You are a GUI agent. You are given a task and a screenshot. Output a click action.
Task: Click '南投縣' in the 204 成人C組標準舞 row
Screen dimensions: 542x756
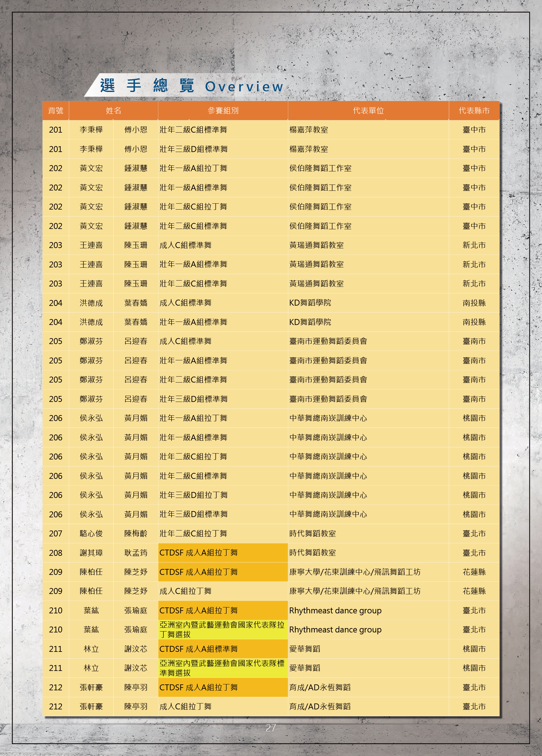coord(474,303)
